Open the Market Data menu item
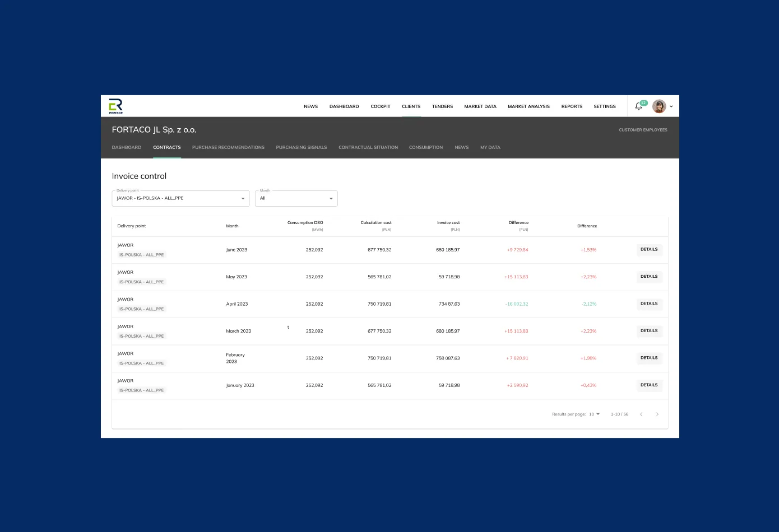 click(x=480, y=106)
